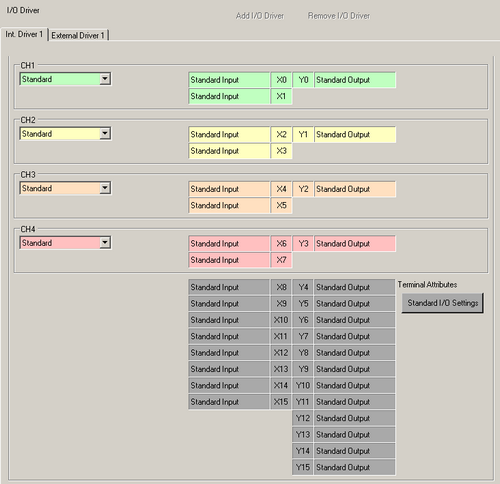Expand the CH2 mode dropdown arrow
This screenshot has height=484, width=500.
point(105,134)
